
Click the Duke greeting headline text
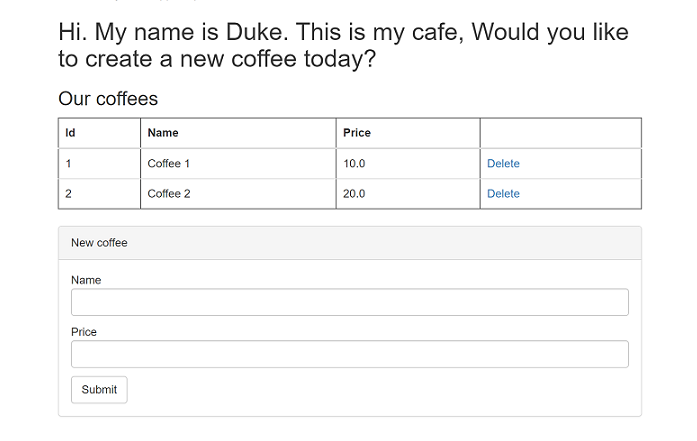pos(343,45)
